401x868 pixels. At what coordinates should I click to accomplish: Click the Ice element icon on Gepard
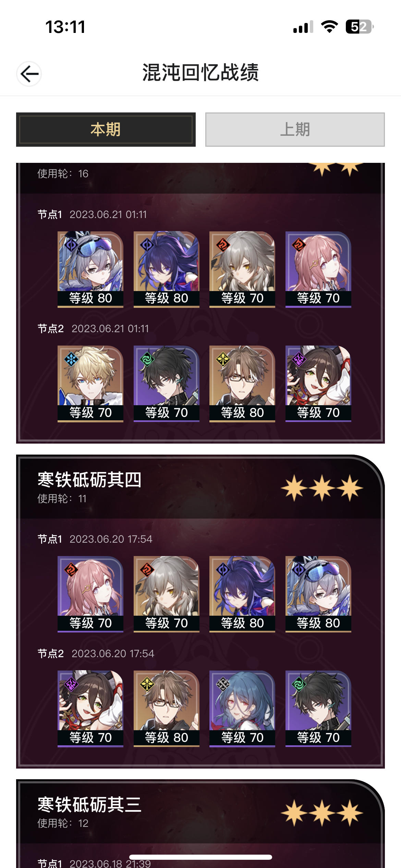click(x=71, y=359)
